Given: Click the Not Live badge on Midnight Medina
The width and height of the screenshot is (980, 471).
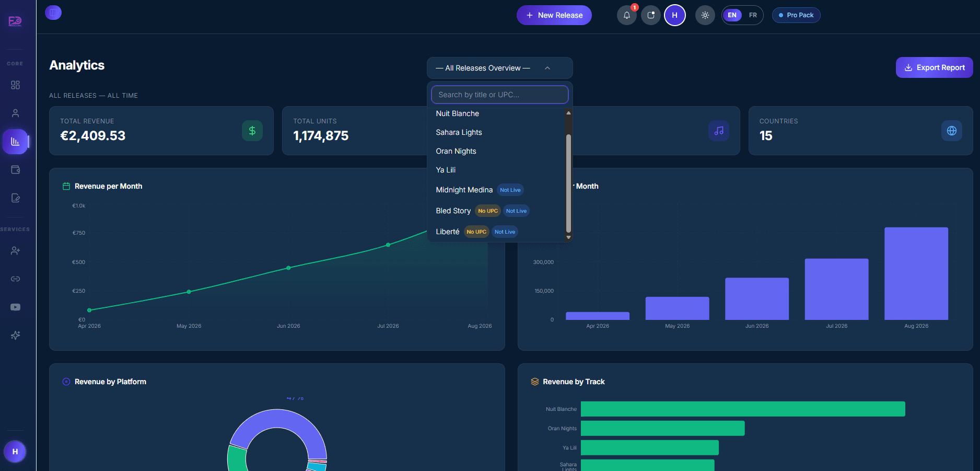Looking at the screenshot, I should (x=510, y=190).
